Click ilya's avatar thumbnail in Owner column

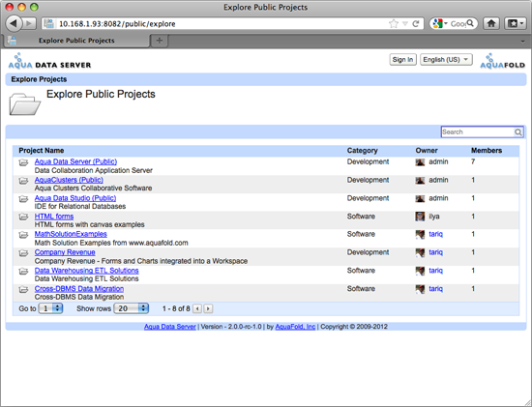coord(420,217)
